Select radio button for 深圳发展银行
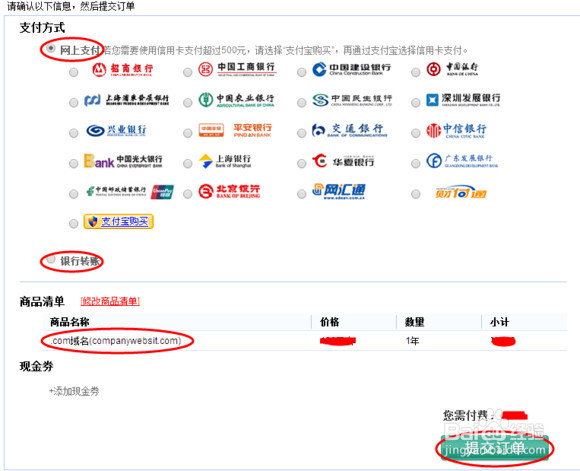 tap(415, 102)
